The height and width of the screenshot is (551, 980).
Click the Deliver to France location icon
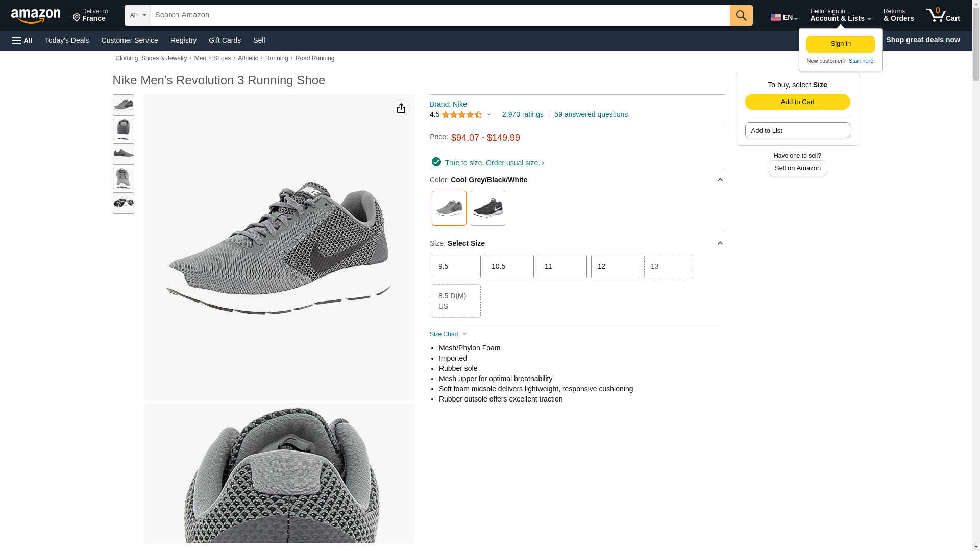(x=77, y=18)
